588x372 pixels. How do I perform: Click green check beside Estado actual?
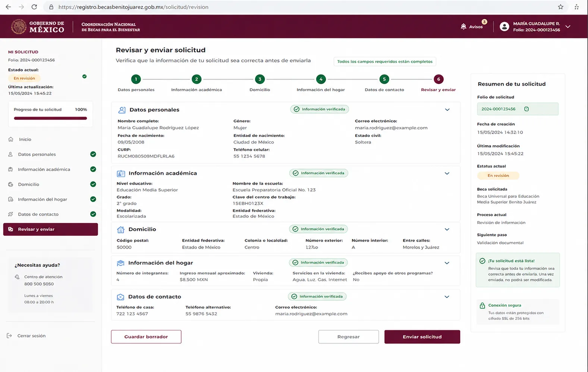click(x=84, y=76)
